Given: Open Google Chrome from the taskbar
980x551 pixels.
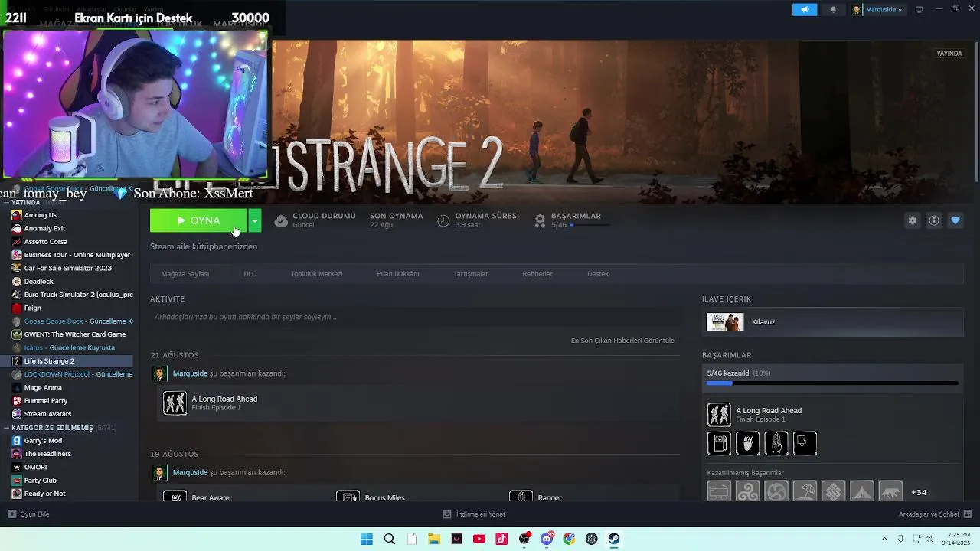Looking at the screenshot, I should 569,539.
